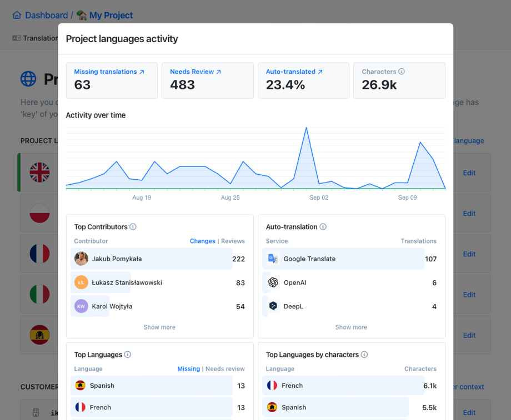This screenshot has width=511, height=420.
Task: Click the Auto-translation info icon
Action: 323,226
